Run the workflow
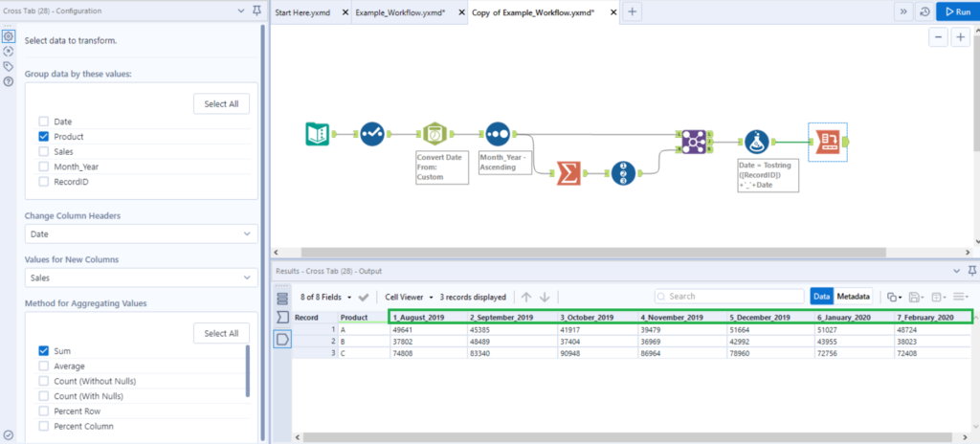Viewport: 980px width, 444px height. click(x=957, y=11)
